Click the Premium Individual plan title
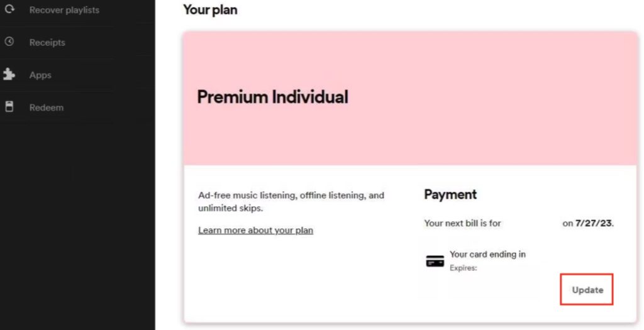644x330 pixels. (x=272, y=97)
